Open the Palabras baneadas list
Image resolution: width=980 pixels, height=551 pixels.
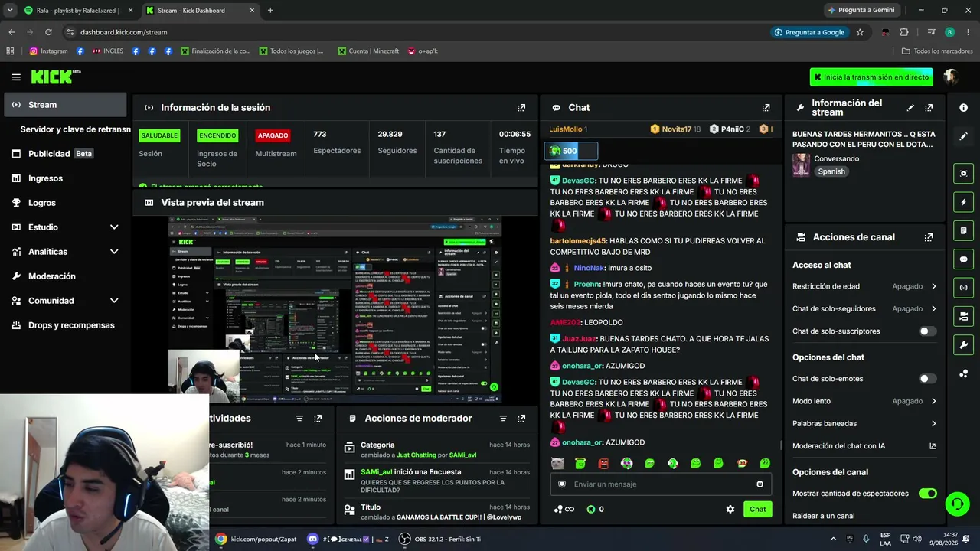(x=864, y=423)
